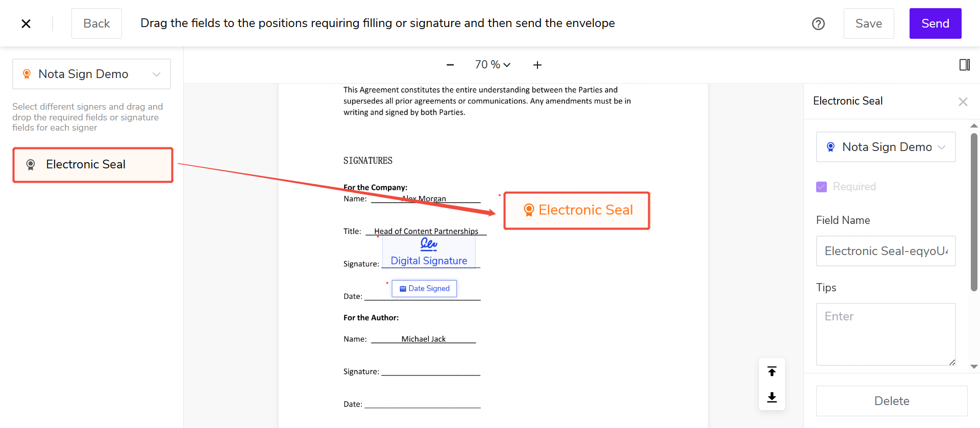Viewport: 980px width, 428px height.
Task: Zoom in with the plus icon
Action: (x=537, y=65)
